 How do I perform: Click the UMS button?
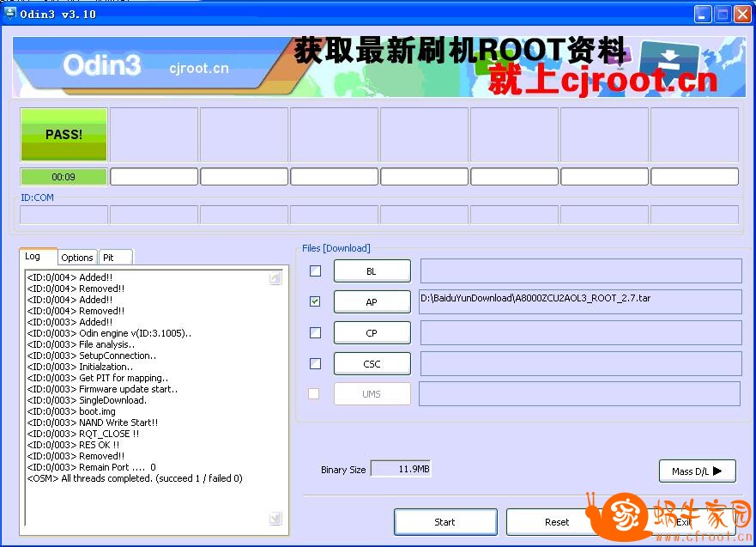372,394
